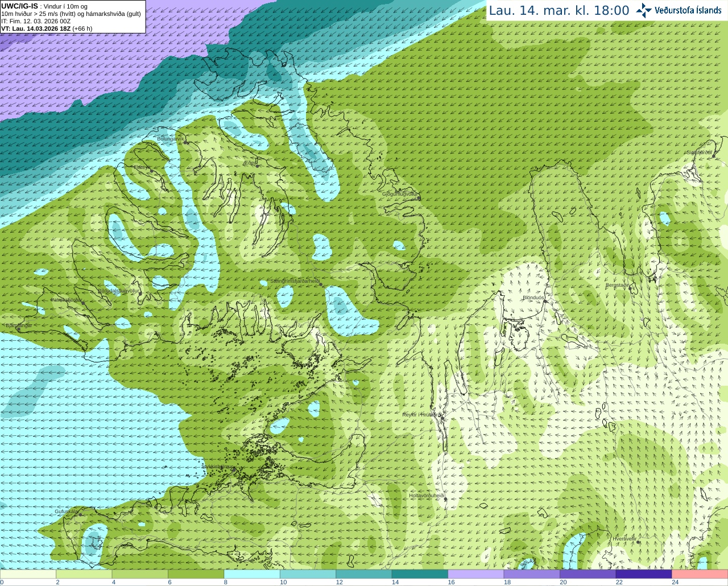
Task: Select the 18–20 m/s purple legend swatch
Action: (532, 574)
